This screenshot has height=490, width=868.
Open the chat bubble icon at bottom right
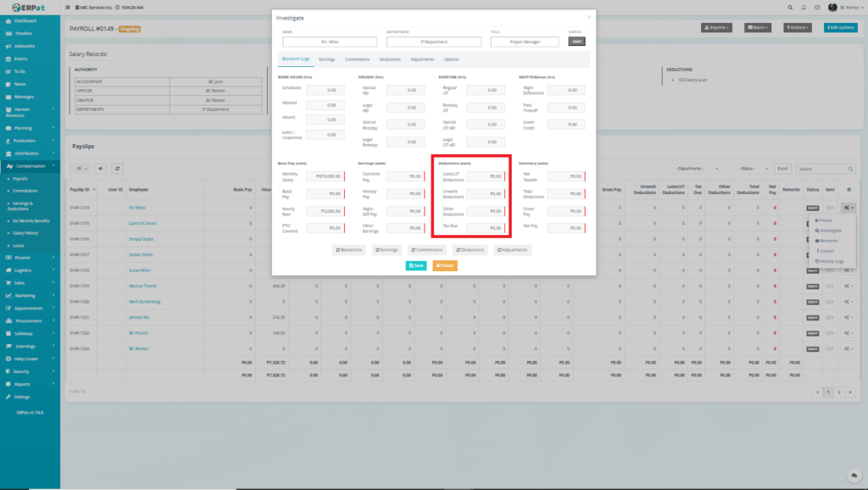point(854,476)
